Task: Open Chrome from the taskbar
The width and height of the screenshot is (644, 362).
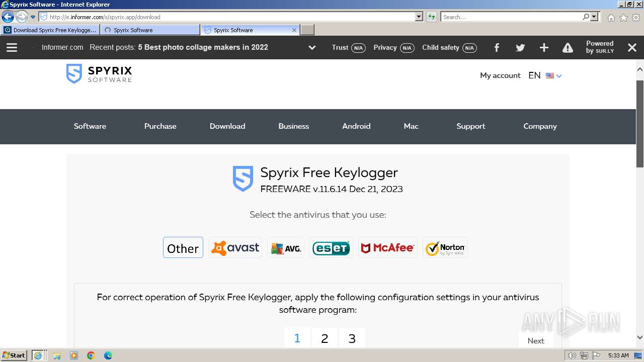Action: (91, 355)
